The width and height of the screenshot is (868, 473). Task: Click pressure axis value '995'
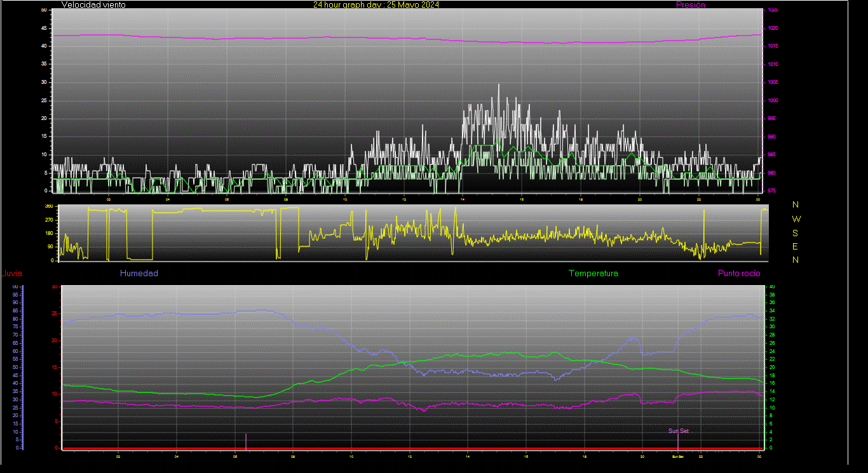point(771,119)
